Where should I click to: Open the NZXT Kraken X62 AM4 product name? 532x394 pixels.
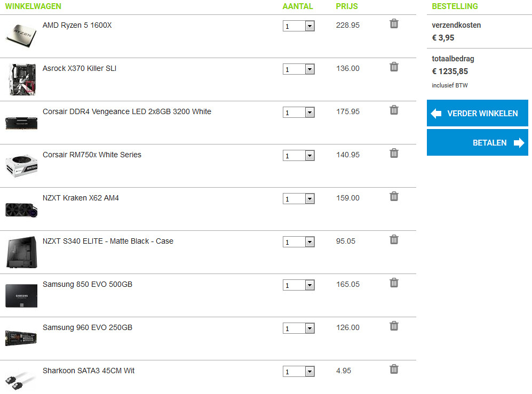point(81,198)
